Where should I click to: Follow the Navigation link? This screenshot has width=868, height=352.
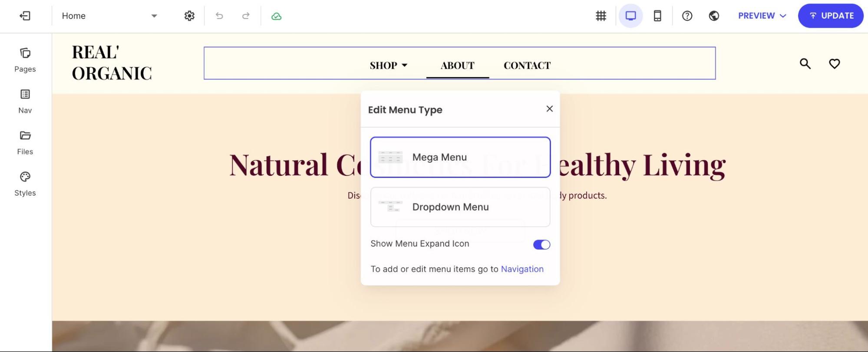point(522,269)
